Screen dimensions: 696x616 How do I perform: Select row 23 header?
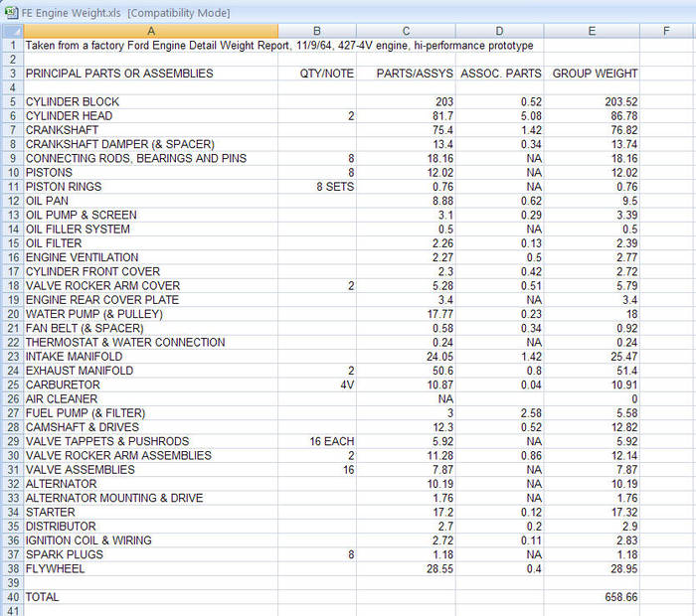pos(11,357)
